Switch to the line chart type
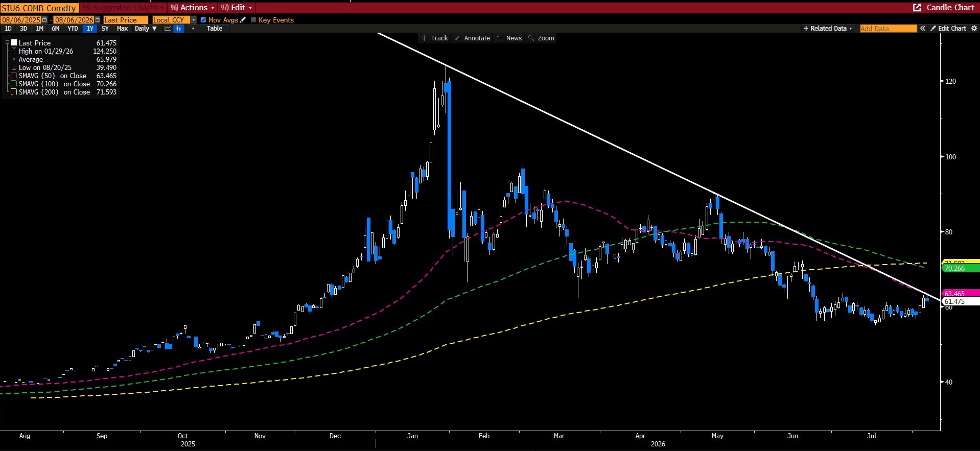This screenshot has height=451, width=980. coord(168,29)
